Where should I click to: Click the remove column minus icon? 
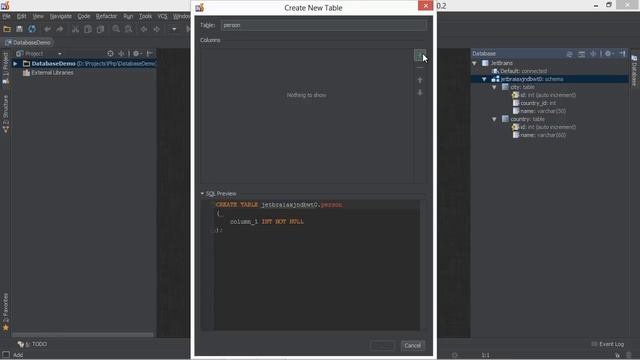420,67
